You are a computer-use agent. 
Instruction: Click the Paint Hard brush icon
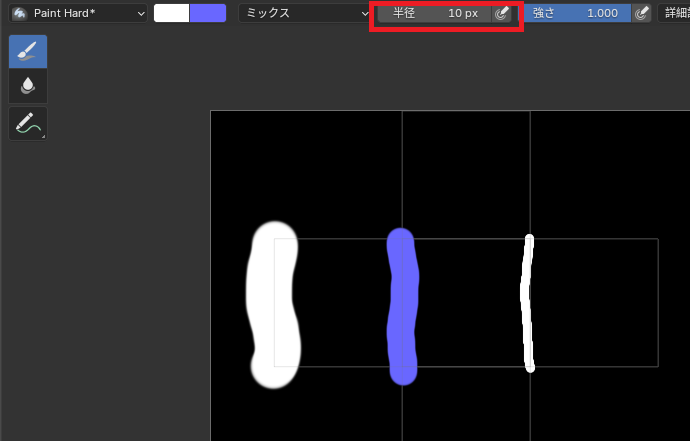pos(19,14)
